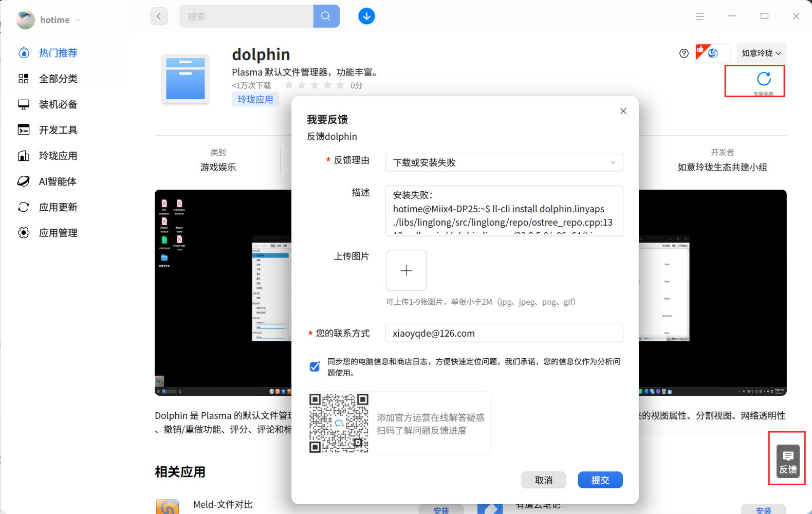Expand the 如意玲珑 source dropdown
The image size is (812, 514).
tap(762, 53)
